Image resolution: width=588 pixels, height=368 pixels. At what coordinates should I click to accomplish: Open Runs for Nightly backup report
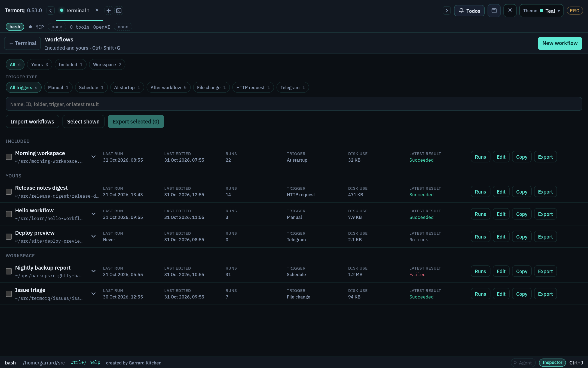(480, 271)
